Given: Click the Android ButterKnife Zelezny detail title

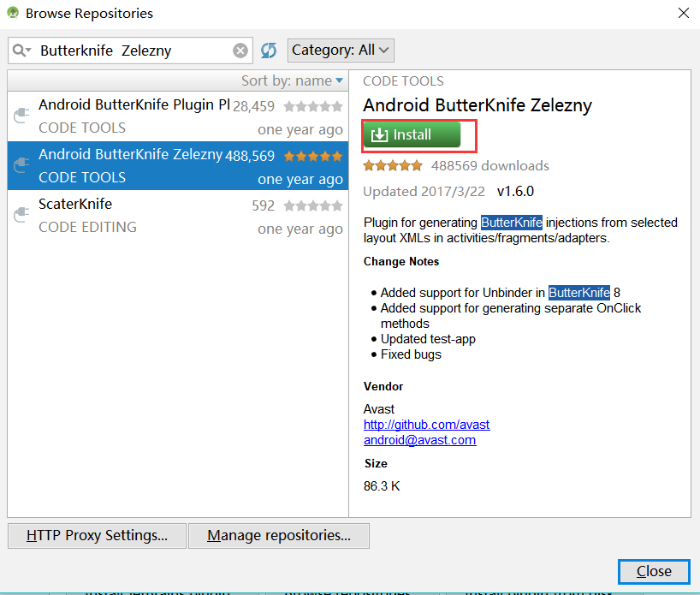Looking at the screenshot, I should click(478, 106).
